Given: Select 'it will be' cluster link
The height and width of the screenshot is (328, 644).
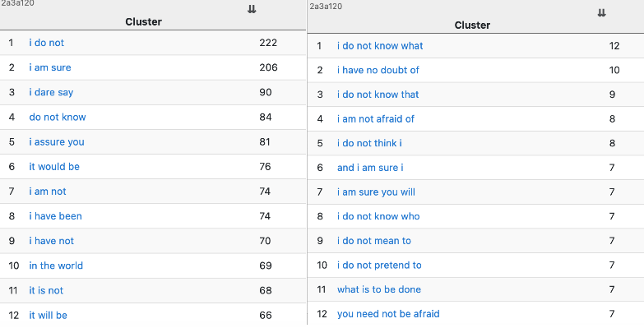Looking at the screenshot, I should click(x=48, y=316).
